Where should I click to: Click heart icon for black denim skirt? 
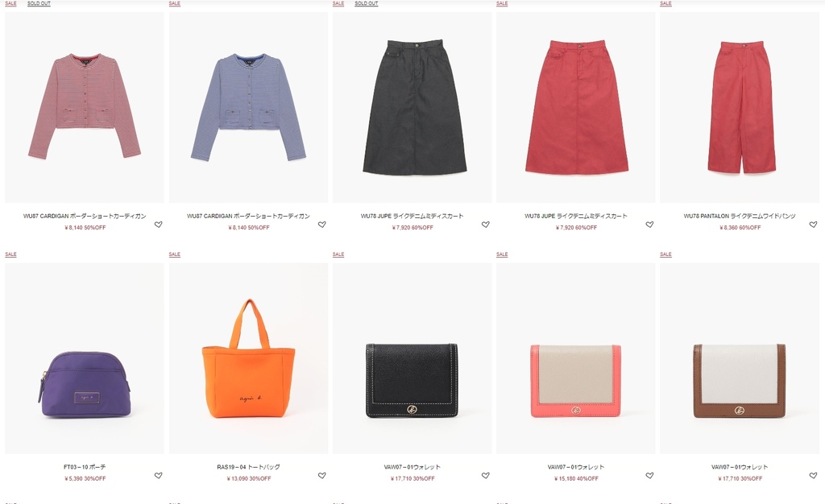(485, 225)
